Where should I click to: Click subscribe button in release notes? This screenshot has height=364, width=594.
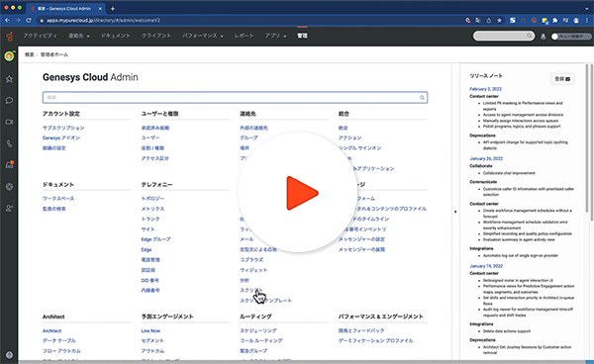tap(562, 79)
